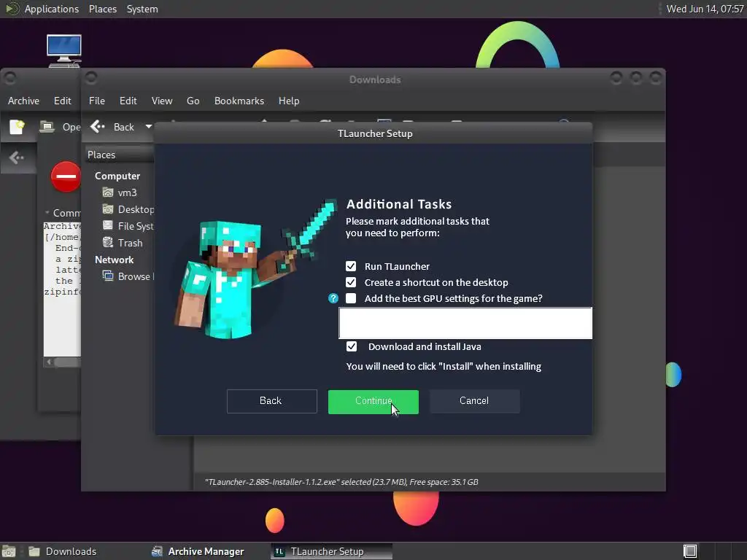This screenshot has height=560, width=747.
Task: Click back arrow in Archive Manager
Action: [17, 157]
